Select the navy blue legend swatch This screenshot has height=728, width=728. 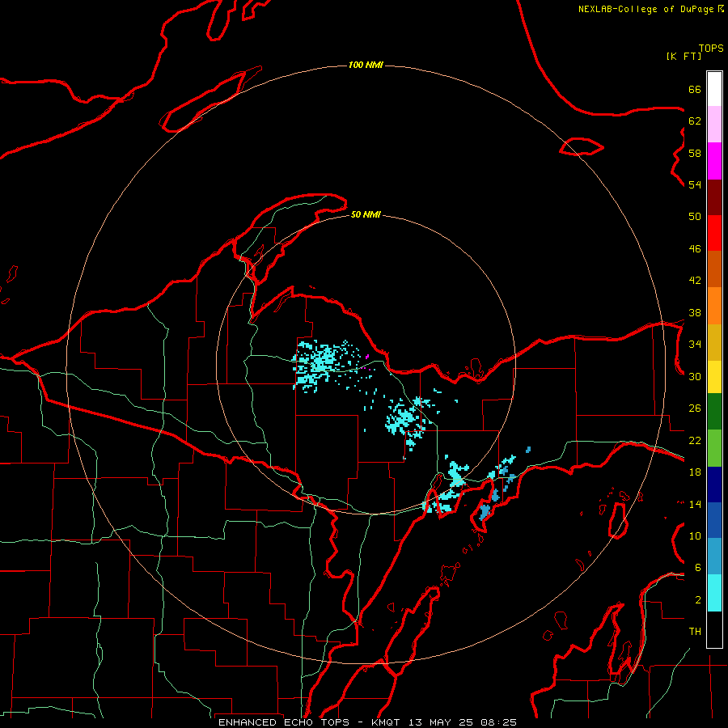[714, 485]
